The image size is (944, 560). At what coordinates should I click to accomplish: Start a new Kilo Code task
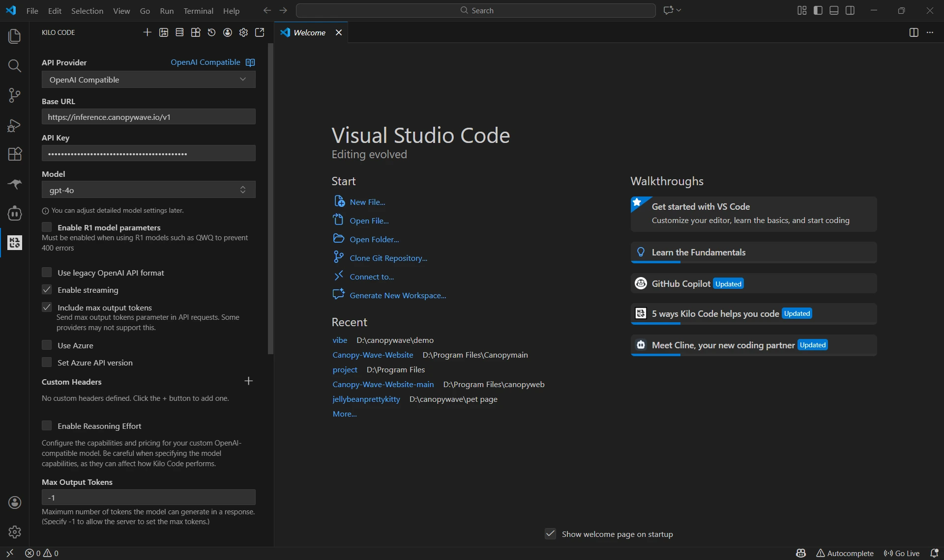[147, 32]
